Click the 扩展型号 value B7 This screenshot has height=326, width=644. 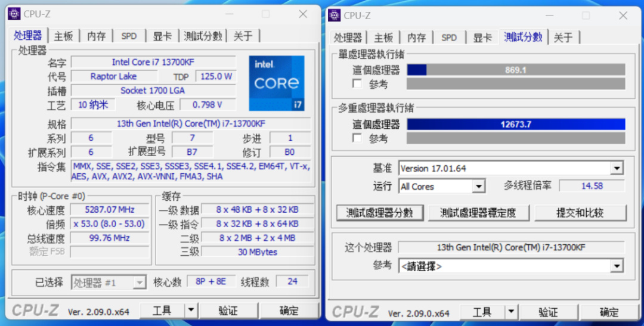coord(192,152)
